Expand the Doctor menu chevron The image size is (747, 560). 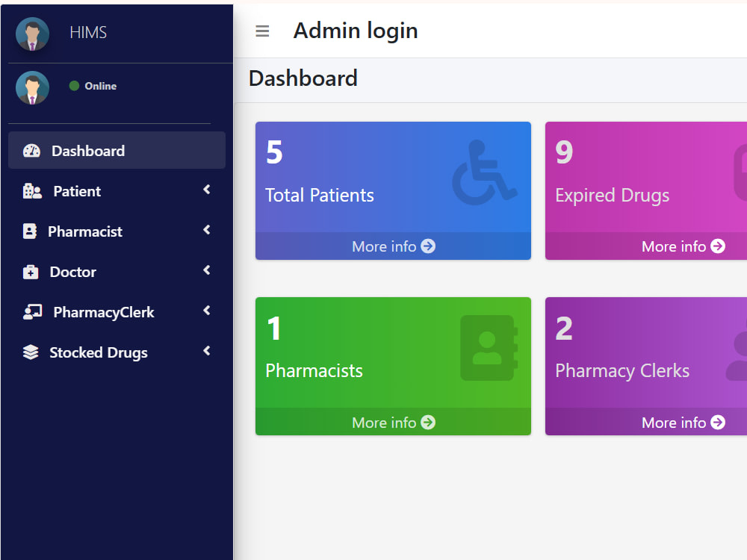pos(207,270)
